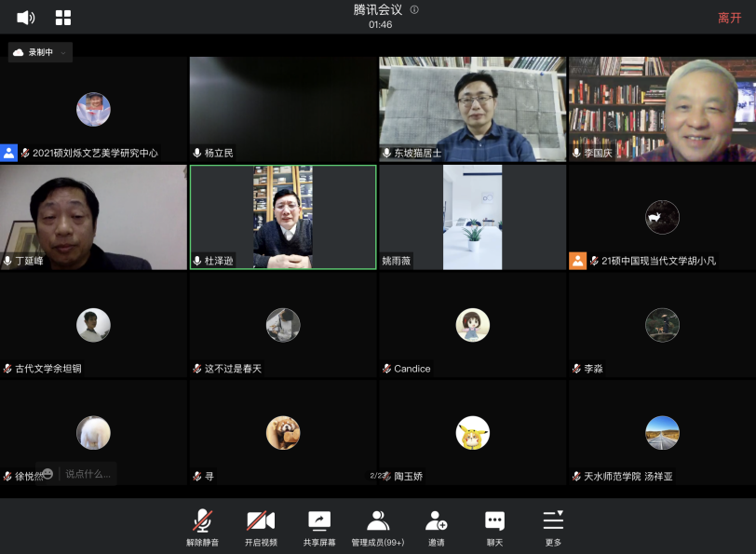Select 东坡猫居士's video tile
756x554 pixels.
472,109
